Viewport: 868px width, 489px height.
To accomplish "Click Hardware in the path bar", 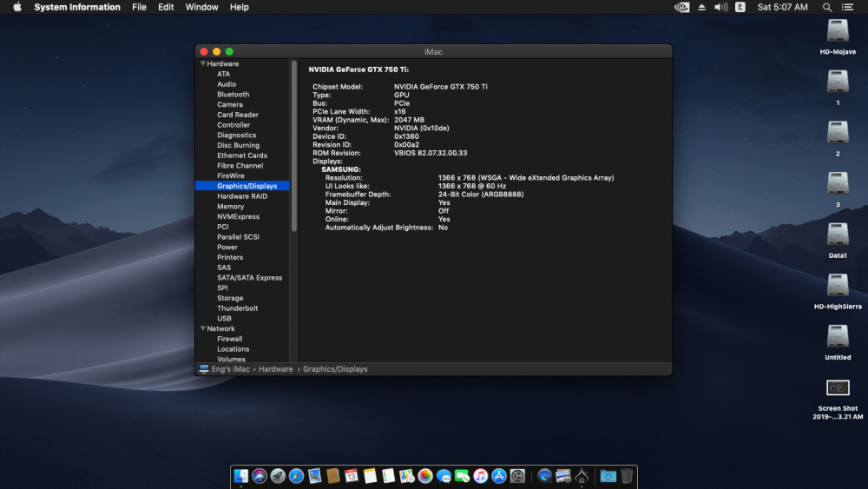I will [x=275, y=369].
